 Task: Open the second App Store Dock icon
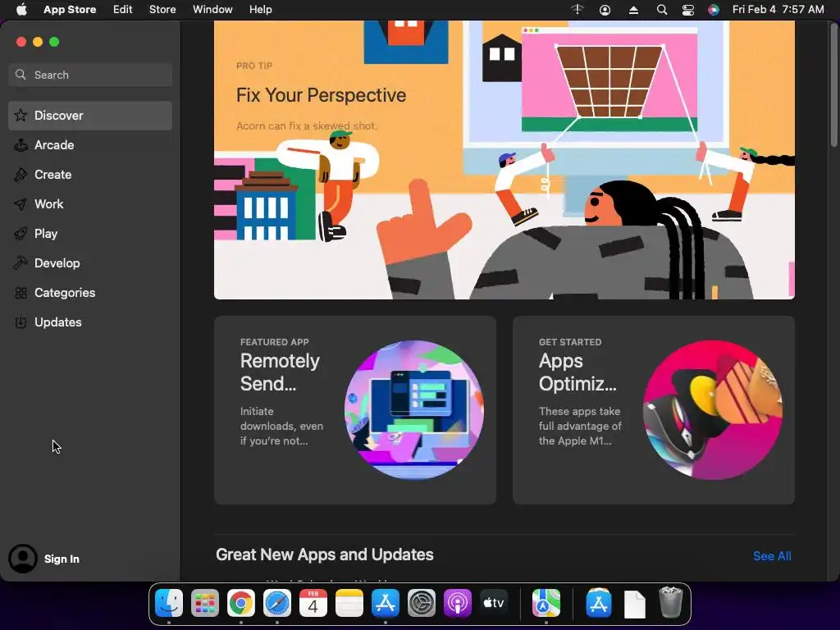click(x=598, y=603)
